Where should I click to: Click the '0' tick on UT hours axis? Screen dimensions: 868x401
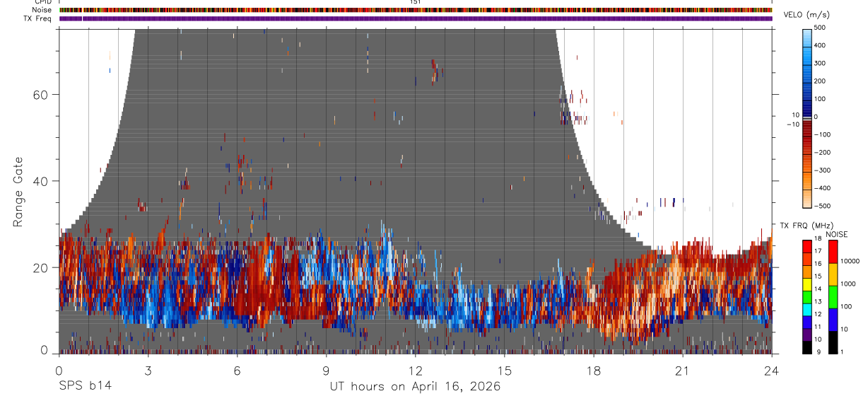pos(59,369)
